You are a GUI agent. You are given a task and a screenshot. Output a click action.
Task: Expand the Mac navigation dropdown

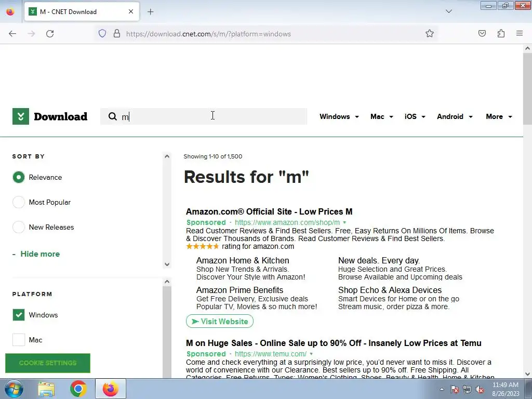(382, 116)
